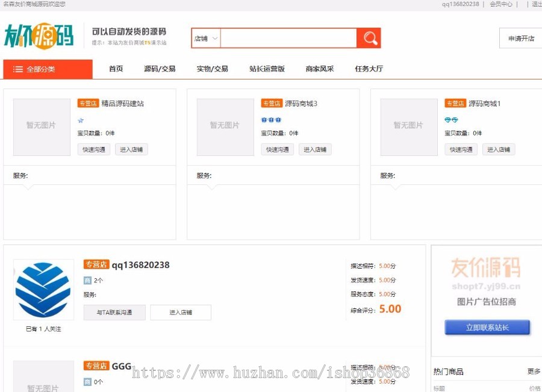
Task: Open 商家风采 navigation item
Action: pos(320,69)
